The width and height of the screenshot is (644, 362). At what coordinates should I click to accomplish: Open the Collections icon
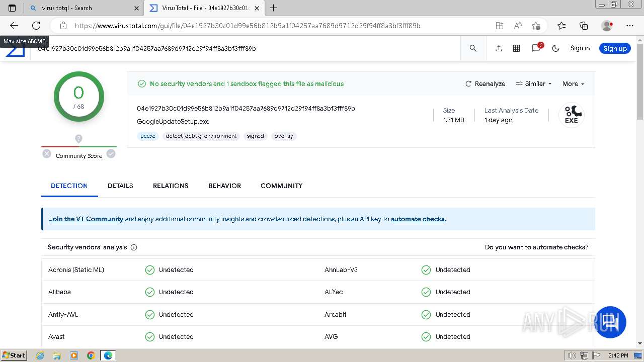coord(584,26)
